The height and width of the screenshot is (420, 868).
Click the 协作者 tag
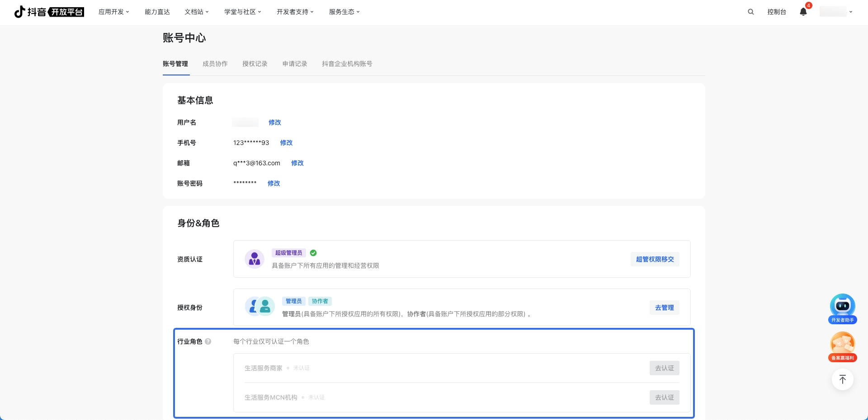point(320,301)
